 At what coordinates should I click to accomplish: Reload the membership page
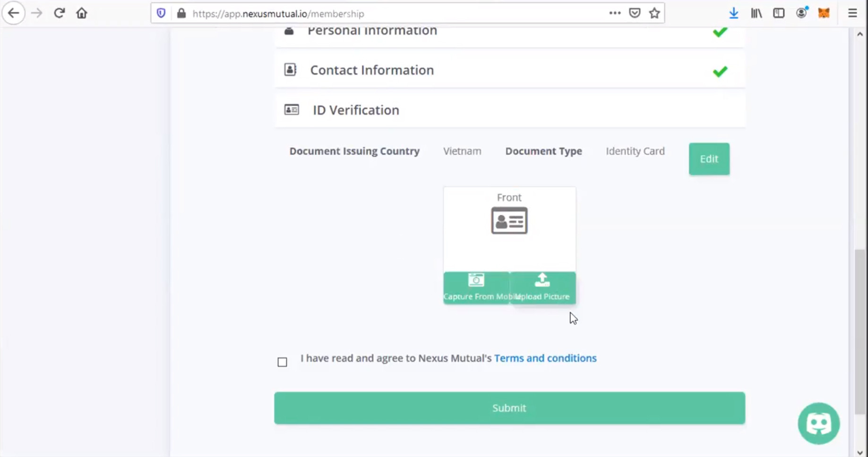tap(59, 13)
